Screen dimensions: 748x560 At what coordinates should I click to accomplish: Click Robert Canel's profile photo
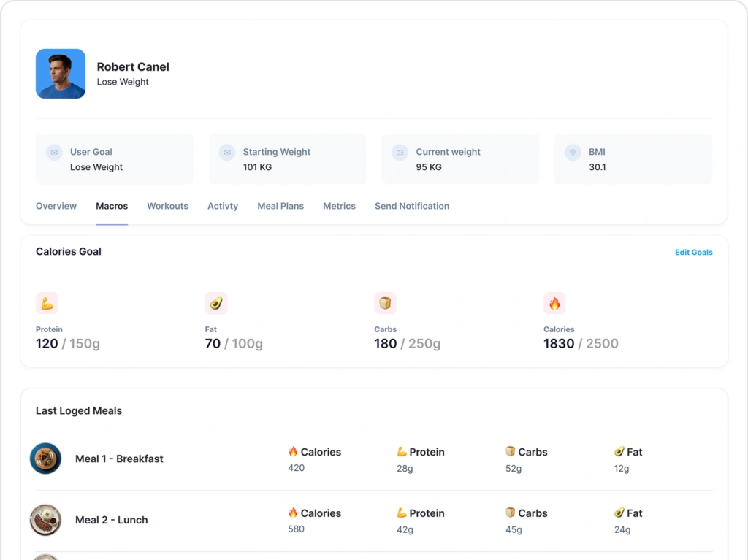pyautogui.click(x=61, y=74)
